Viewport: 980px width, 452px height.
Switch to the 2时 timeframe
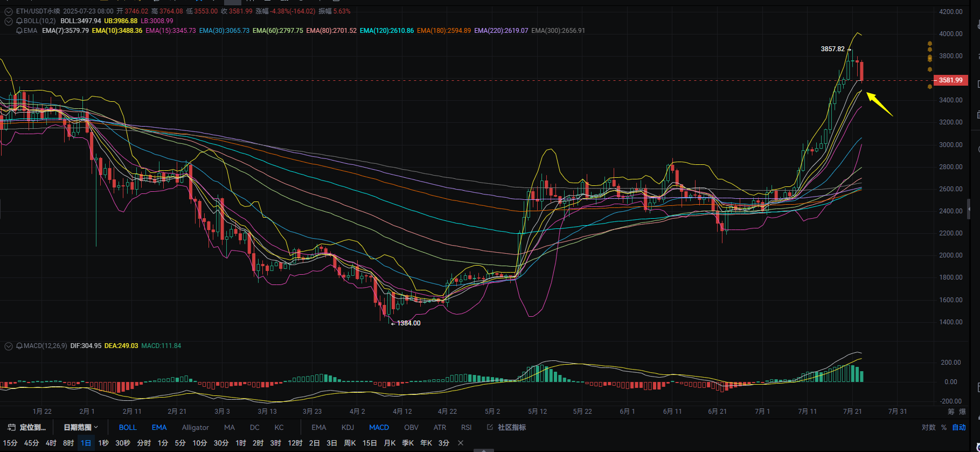point(258,443)
